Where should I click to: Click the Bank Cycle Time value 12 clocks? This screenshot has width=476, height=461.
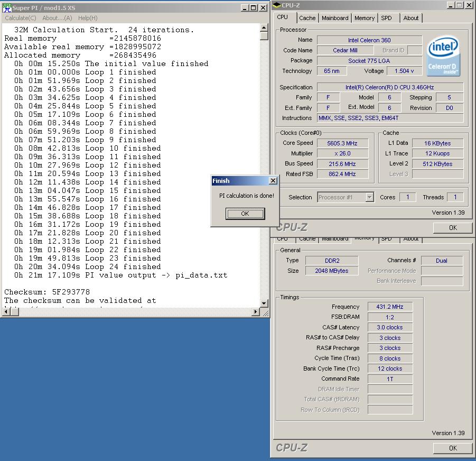pos(390,368)
